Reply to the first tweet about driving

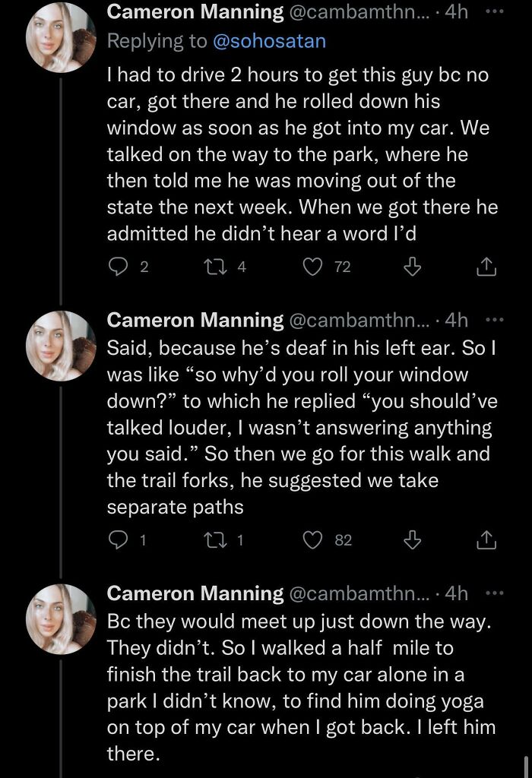[118, 266]
